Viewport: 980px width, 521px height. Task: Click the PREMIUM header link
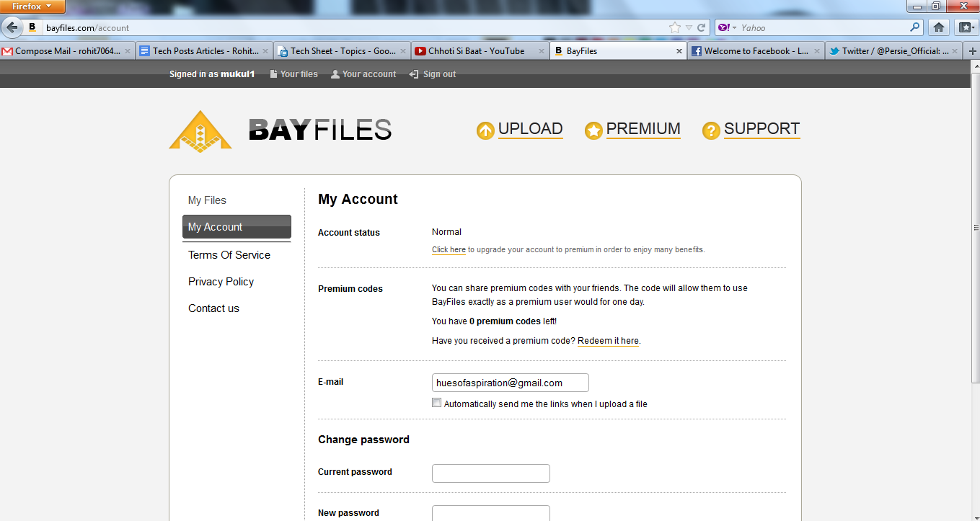643,129
